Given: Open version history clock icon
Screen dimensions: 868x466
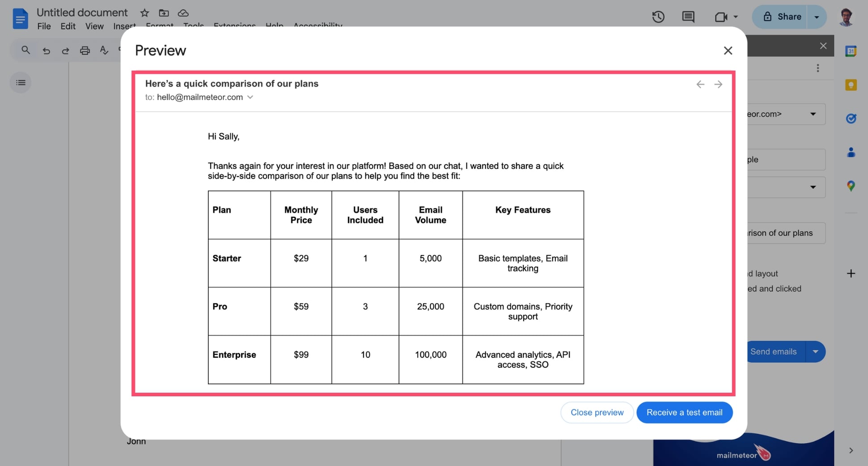Looking at the screenshot, I should point(658,17).
